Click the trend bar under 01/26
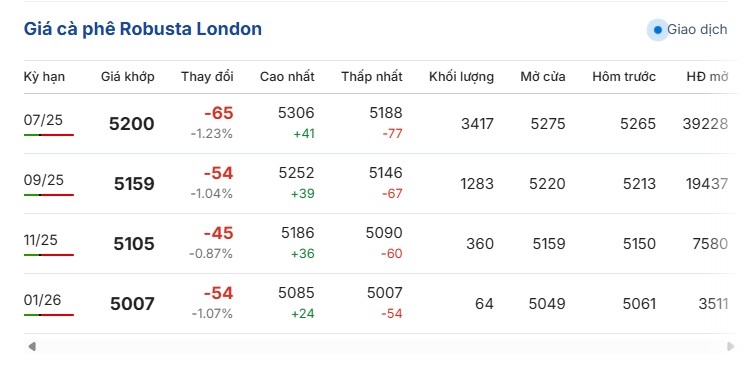This screenshot has height=380, width=753. (x=49, y=315)
